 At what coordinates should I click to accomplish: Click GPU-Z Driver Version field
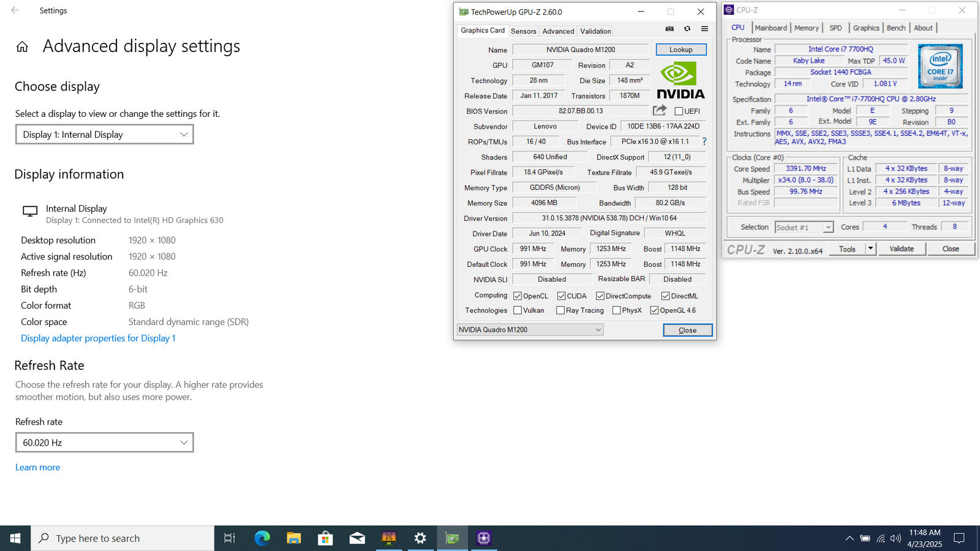(609, 218)
